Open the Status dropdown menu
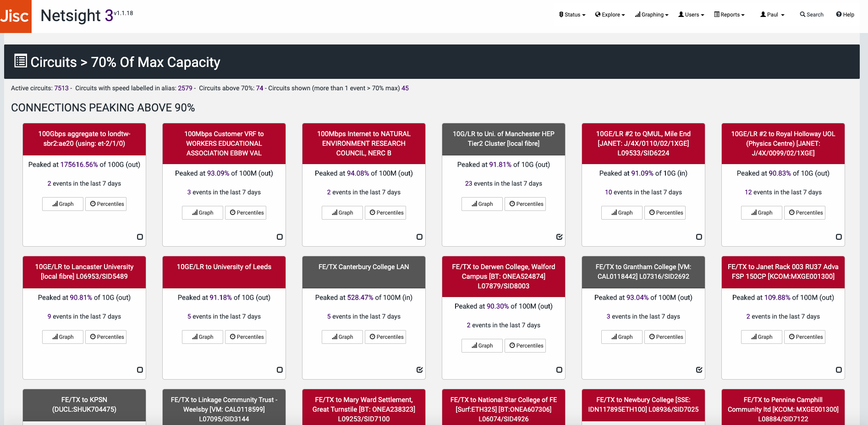Screen dimensions: 868x425 click(x=572, y=15)
